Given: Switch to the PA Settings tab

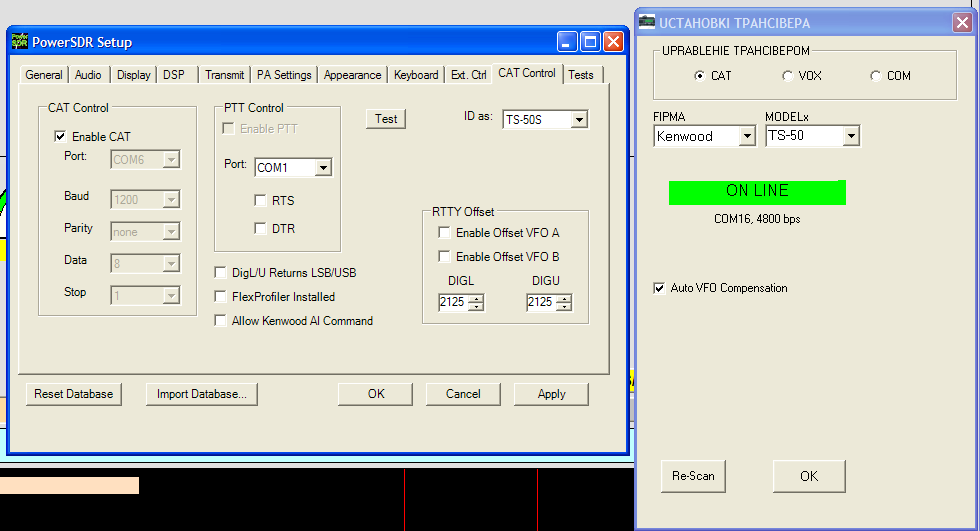Looking at the screenshot, I should pos(284,75).
